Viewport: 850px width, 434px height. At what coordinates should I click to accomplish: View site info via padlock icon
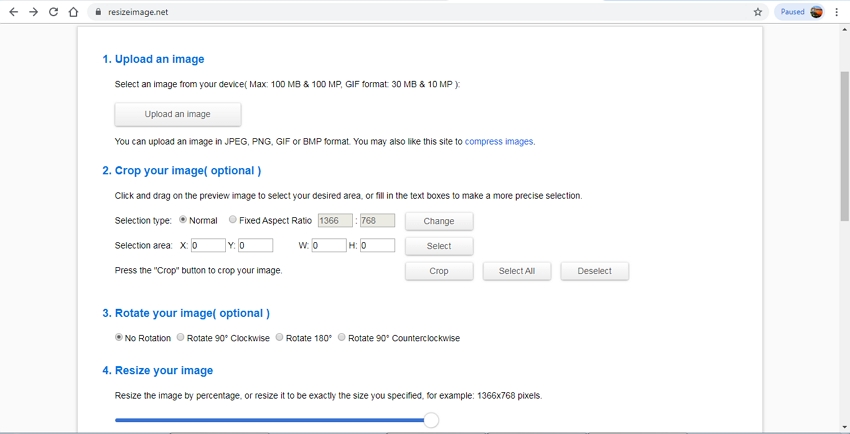[98, 12]
